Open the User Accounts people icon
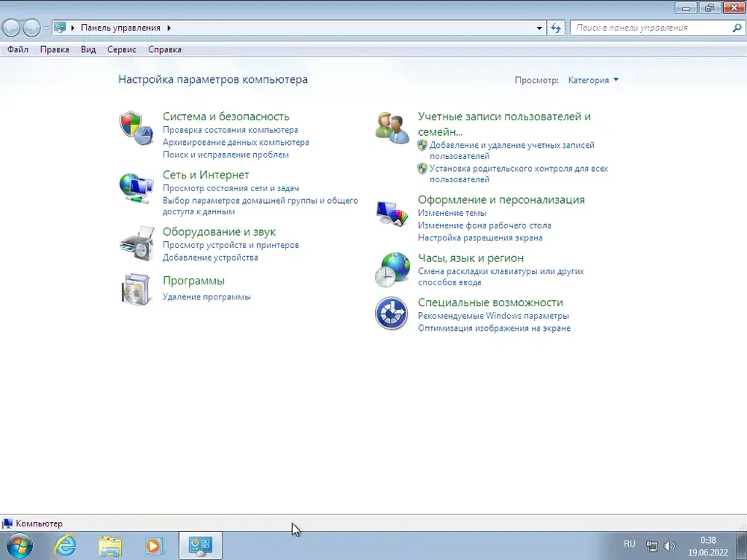 click(391, 128)
